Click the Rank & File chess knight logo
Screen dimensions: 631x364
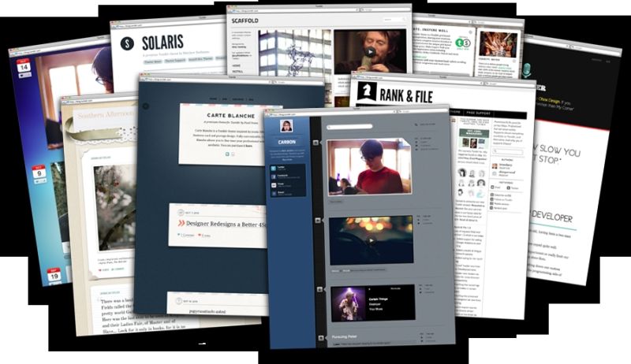(367, 93)
